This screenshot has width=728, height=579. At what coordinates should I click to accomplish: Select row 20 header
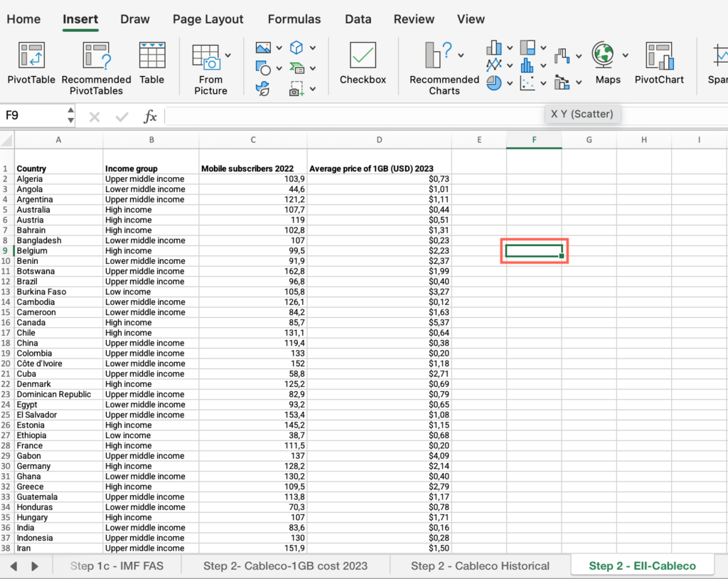6,363
